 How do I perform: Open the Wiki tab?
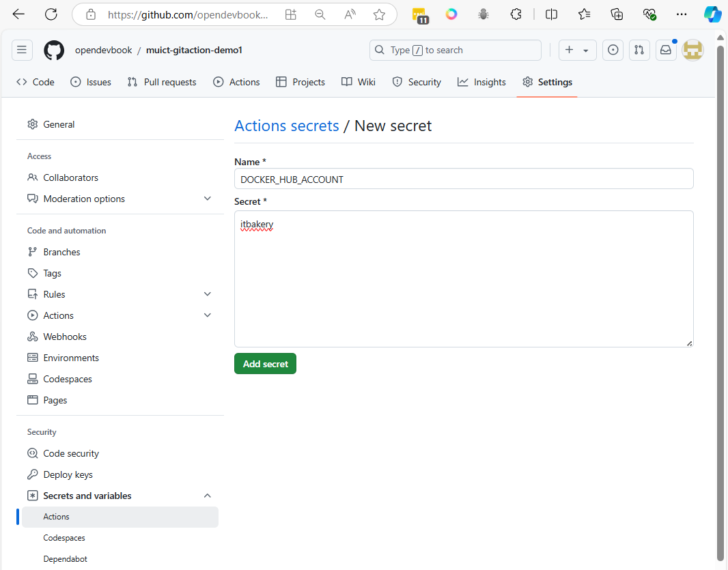point(359,82)
